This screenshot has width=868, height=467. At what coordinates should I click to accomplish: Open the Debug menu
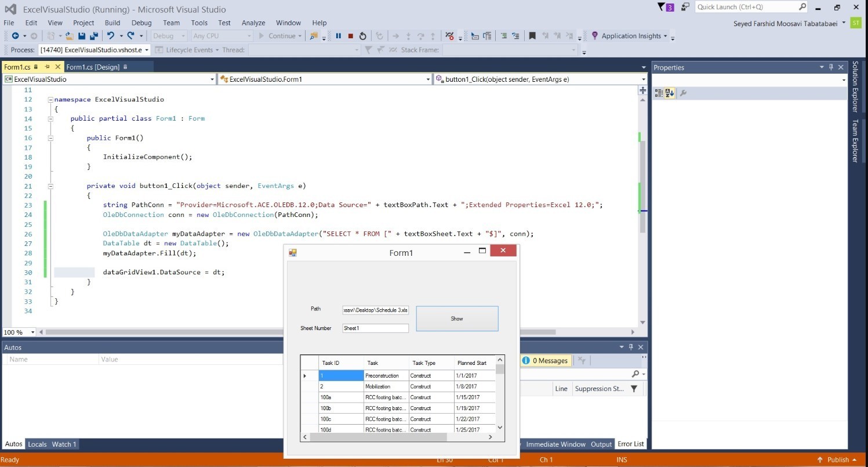click(141, 23)
